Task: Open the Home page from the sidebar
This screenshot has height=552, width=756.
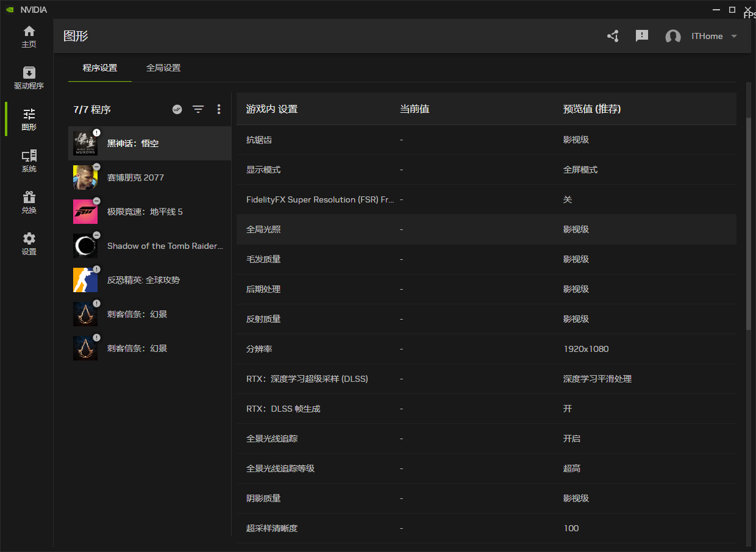Action: coord(29,37)
